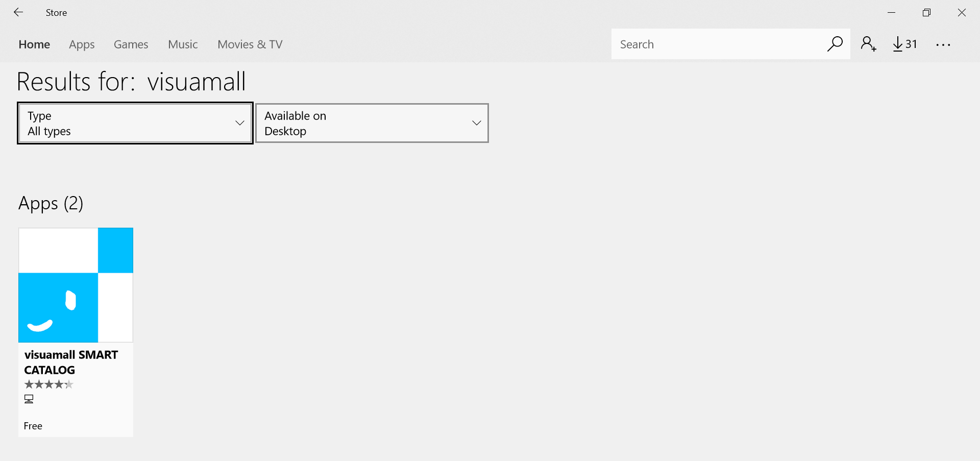Open downloads and updates (31)

pos(905,44)
